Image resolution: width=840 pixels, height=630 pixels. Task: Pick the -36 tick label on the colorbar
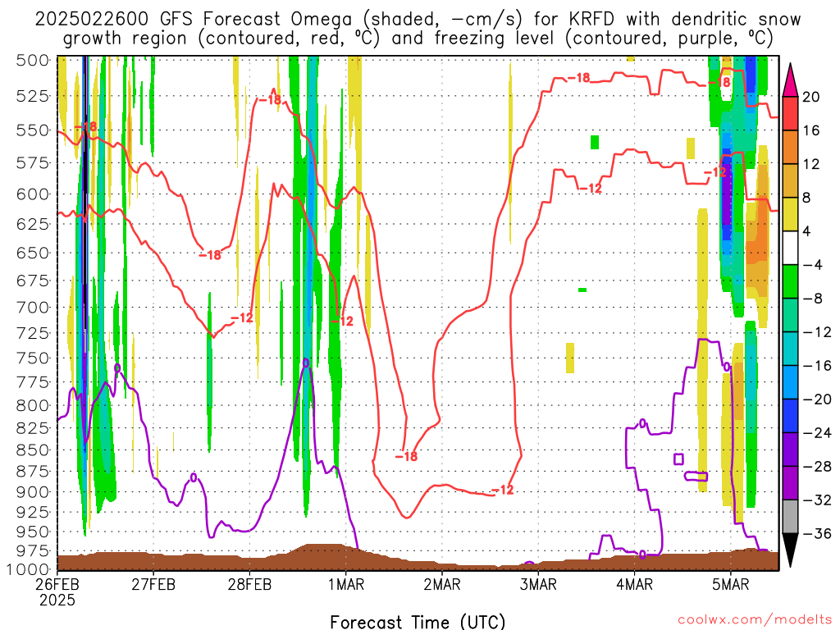[x=817, y=533]
